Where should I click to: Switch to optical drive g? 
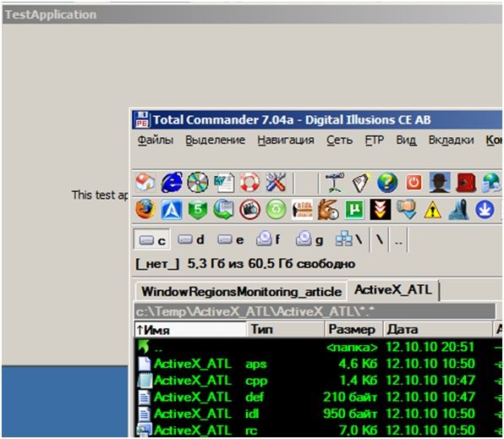310,239
